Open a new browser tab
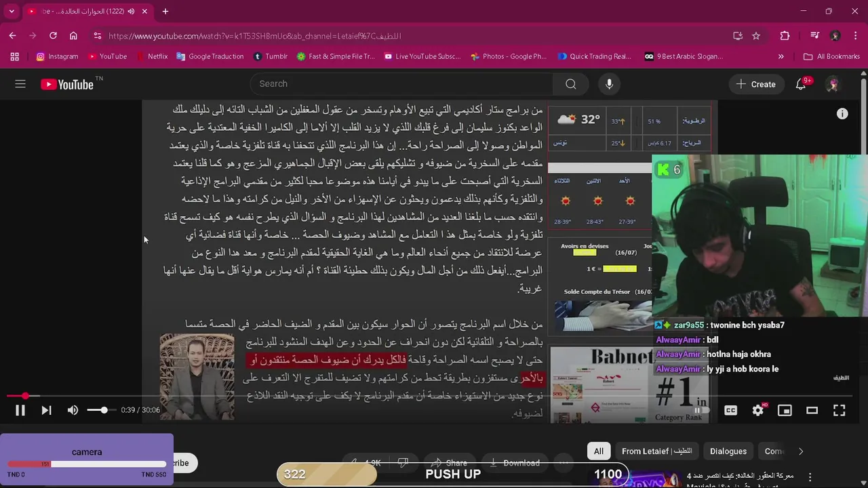This screenshot has width=868, height=488. click(x=165, y=12)
